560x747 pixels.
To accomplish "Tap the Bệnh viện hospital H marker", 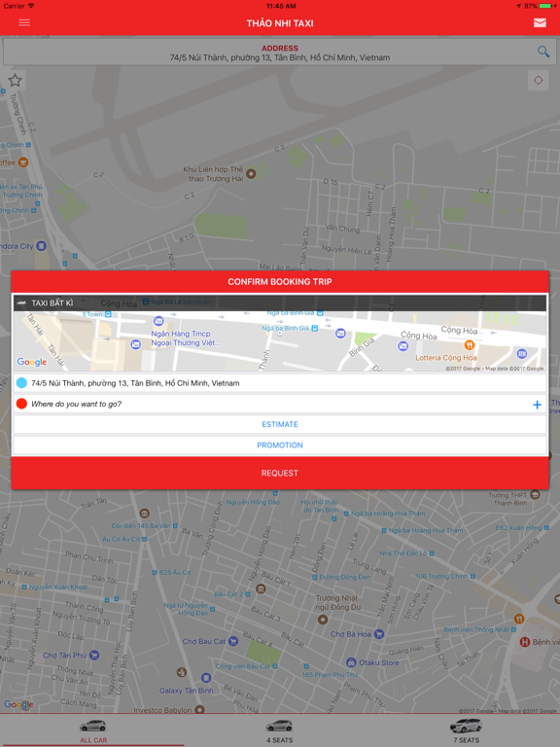I will 525,642.
